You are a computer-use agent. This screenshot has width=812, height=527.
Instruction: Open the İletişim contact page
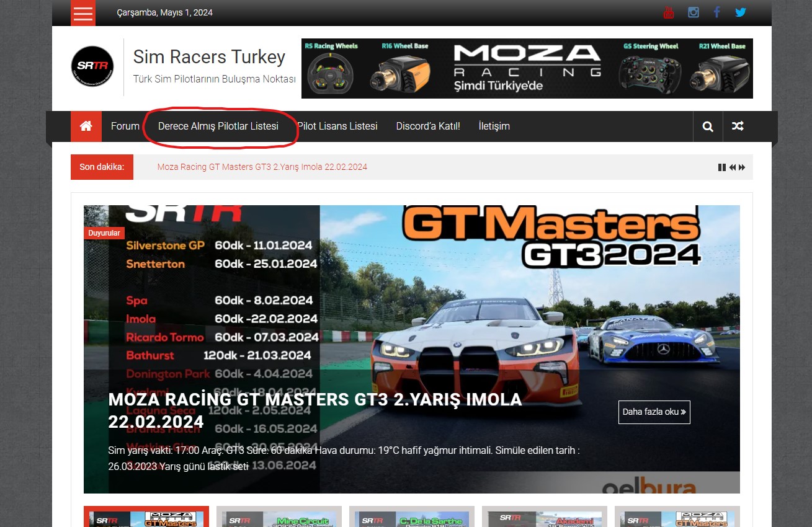[x=494, y=126]
